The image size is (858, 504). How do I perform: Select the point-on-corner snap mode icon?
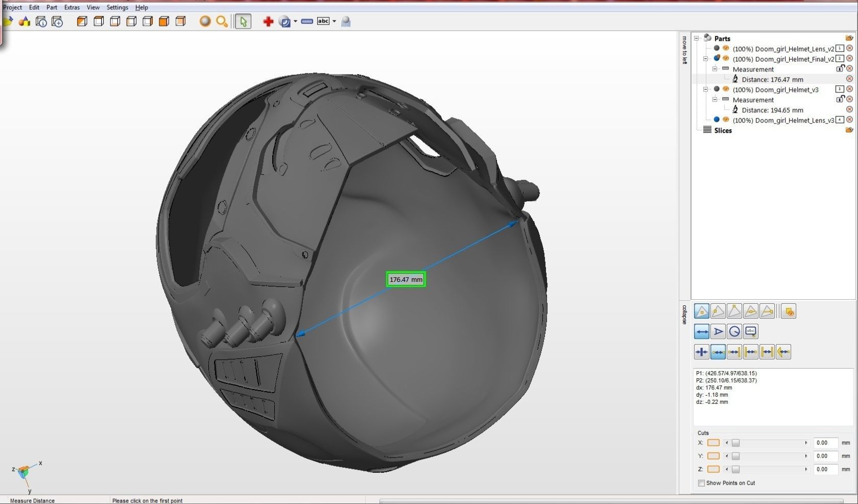(734, 311)
